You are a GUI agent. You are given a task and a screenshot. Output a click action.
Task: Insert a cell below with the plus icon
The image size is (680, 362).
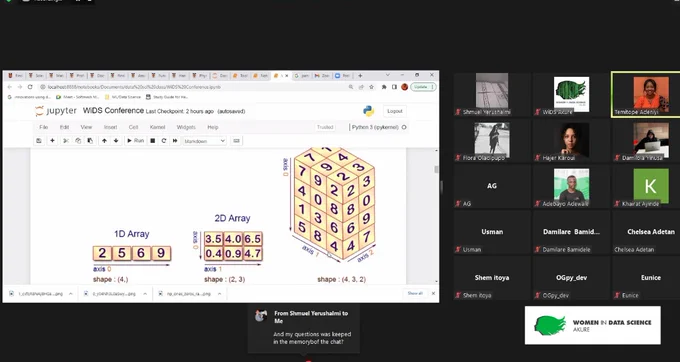(x=52, y=140)
